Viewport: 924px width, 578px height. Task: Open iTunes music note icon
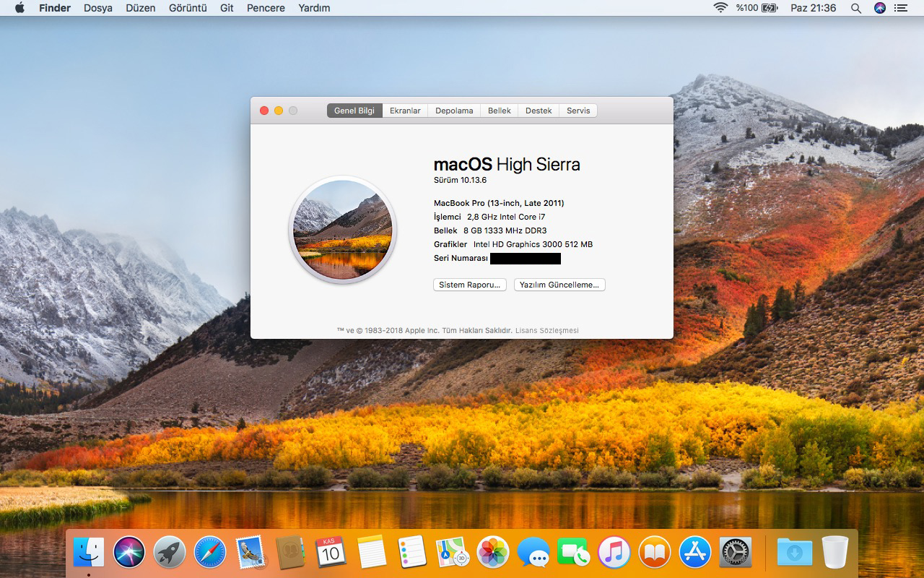(x=614, y=553)
